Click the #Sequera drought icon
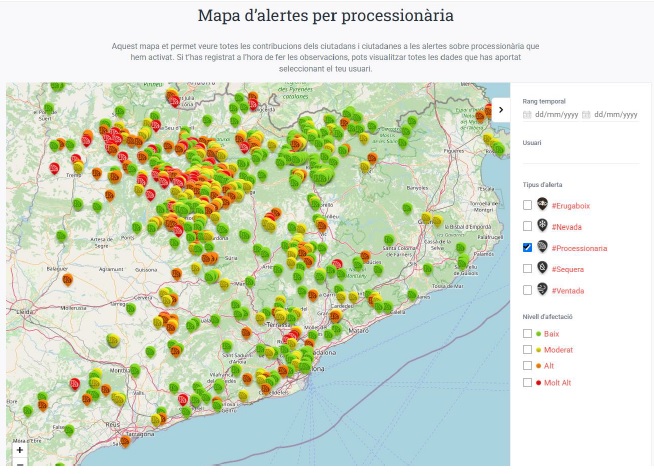The width and height of the screenshot is (654, 474). tap(542, 268)
